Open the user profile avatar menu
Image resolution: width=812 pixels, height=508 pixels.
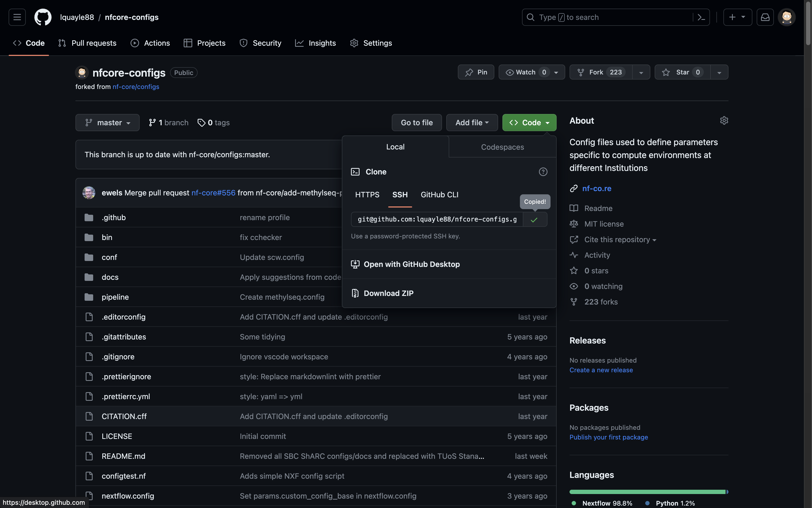click(x=786, y=17)
